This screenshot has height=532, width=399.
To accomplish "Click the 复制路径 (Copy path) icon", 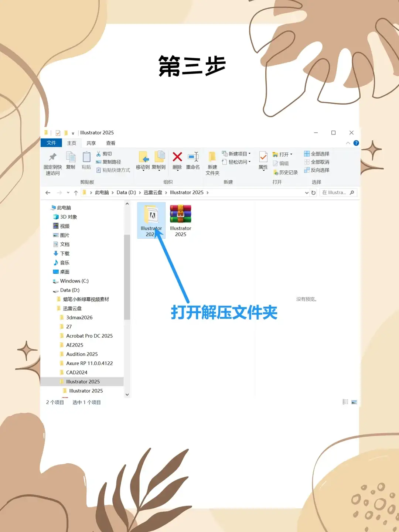I will pyautogui.click(x=99, y=162).
